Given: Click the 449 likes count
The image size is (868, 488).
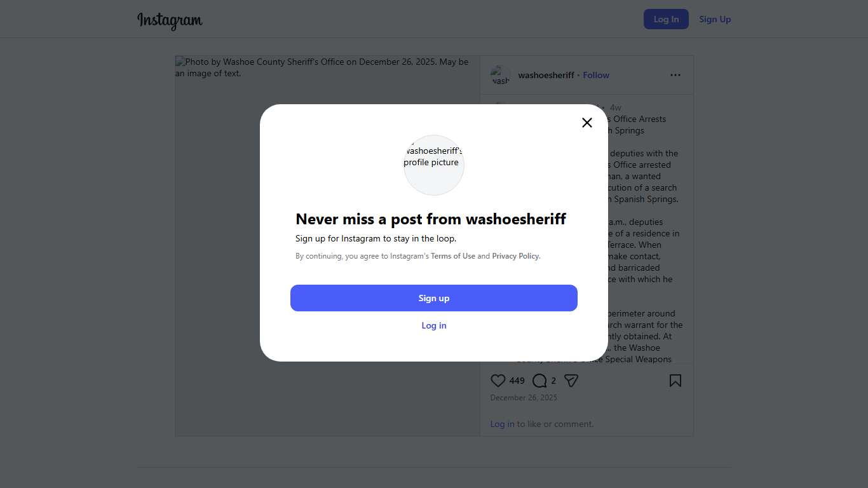Looking at the screenshot, I should (x=517, y=381).
